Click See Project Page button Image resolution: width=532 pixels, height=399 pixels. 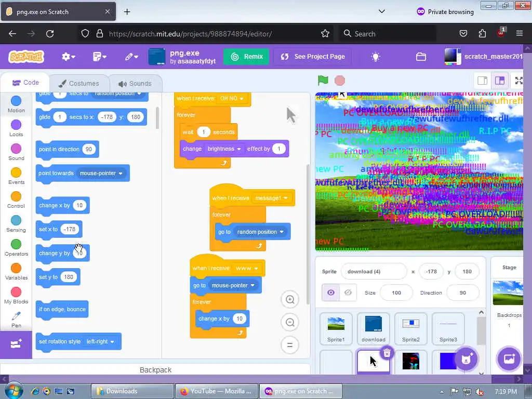(x=312, y=57)
